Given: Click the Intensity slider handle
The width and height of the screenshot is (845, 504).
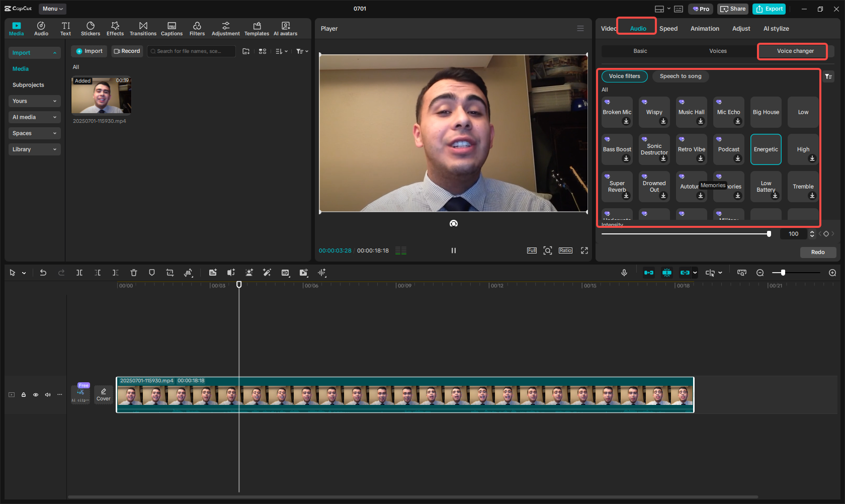Looking at the screenshot, I should click(769, 234).
